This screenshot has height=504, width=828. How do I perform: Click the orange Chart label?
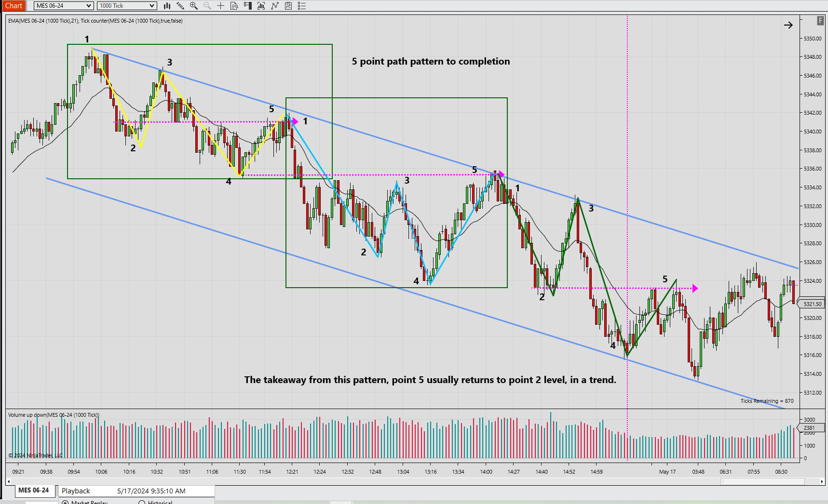tap(14, 6)
